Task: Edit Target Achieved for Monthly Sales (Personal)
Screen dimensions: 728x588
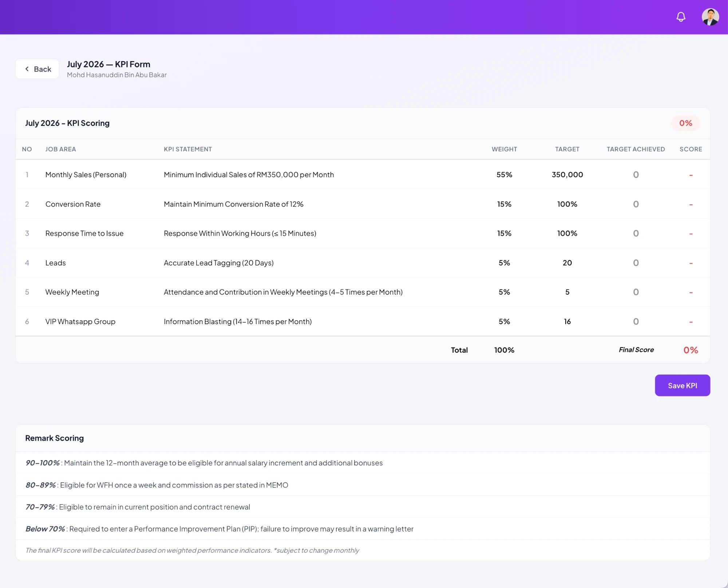Action: pyautogui.click(x=636, y=175)
